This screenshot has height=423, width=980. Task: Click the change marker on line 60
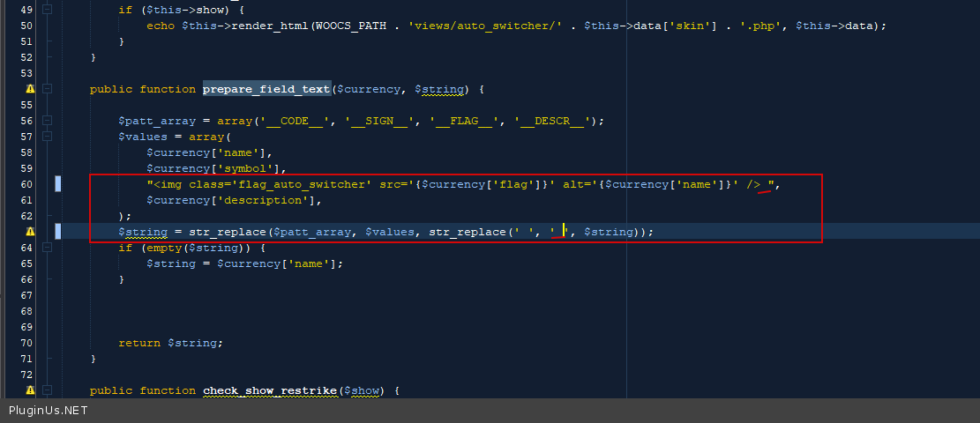(58, 184)
